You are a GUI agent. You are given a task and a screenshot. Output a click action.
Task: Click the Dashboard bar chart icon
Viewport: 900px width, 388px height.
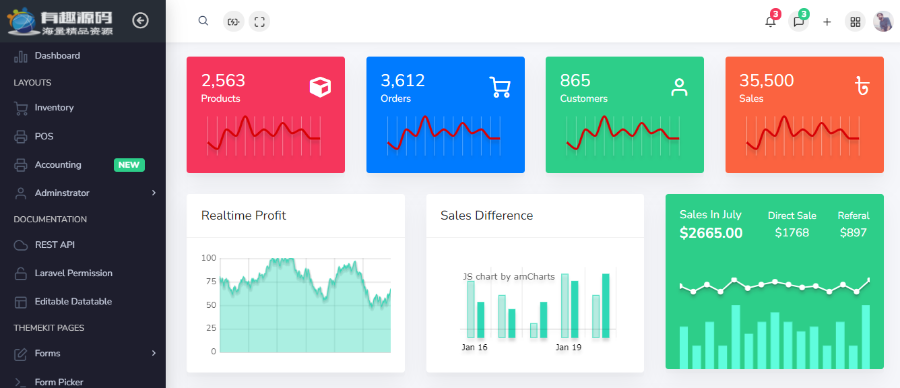click(x=21, y=56)
